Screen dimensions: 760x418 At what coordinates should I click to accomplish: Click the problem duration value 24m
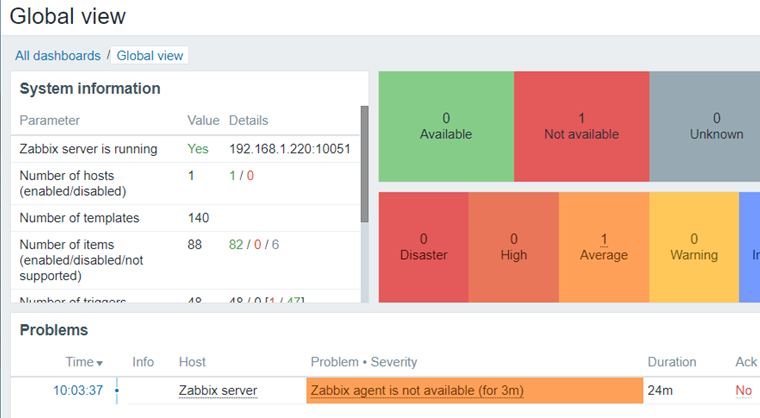point(660,390)
